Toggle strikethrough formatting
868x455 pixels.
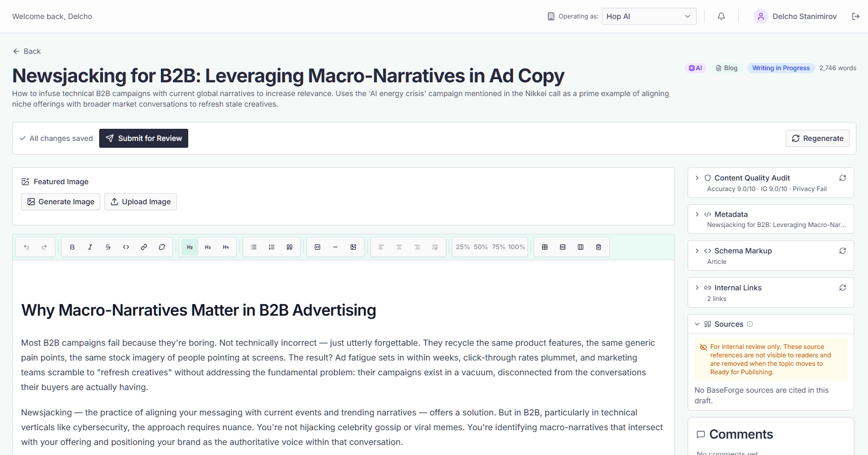tap(108, 247)
